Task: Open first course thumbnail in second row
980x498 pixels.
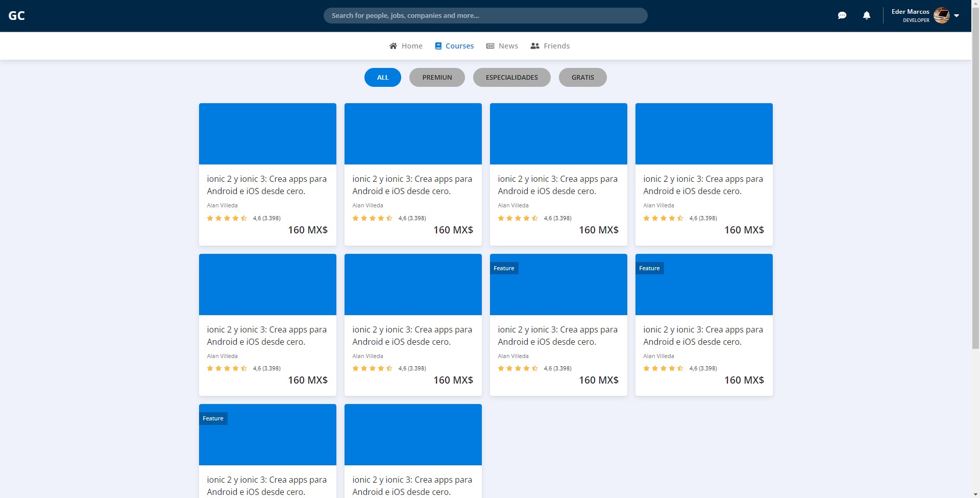Action: (267, 284)
